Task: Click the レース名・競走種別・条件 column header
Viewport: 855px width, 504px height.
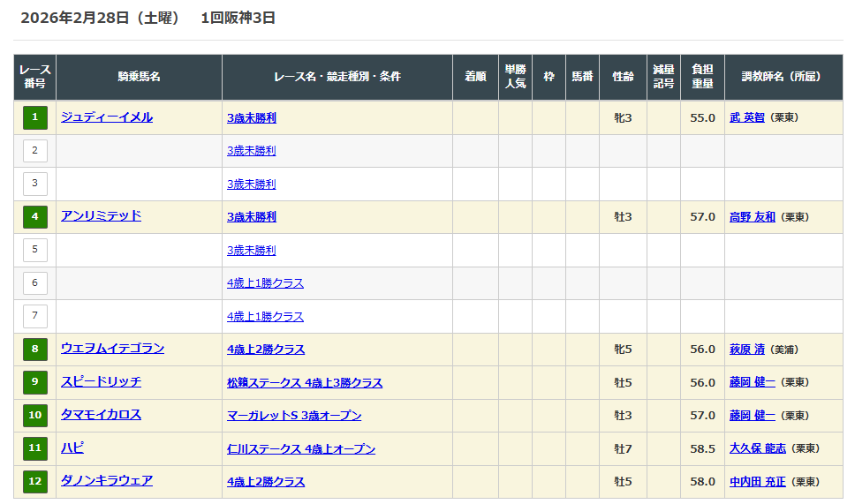Action: click(337, 77)
